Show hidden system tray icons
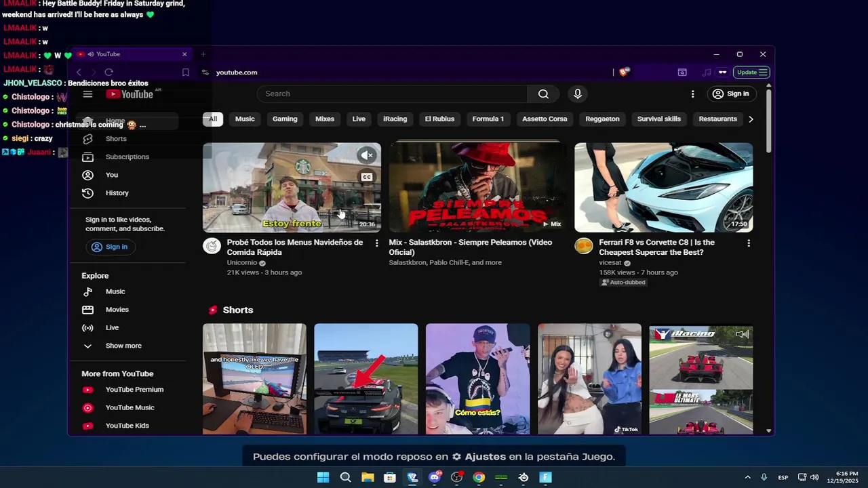This screenshot has height=488, width=868. pyautogui.click(x=747, y=477)
